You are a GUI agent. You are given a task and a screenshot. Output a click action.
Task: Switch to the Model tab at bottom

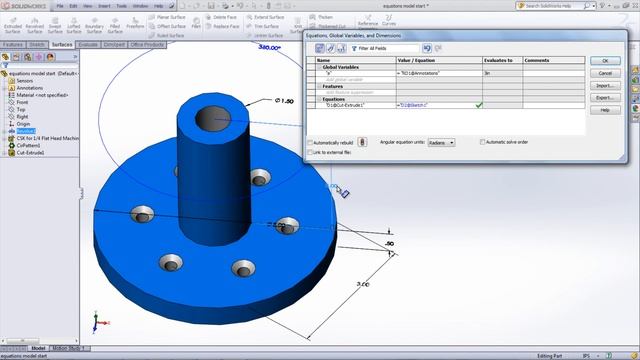pos(38,348)
